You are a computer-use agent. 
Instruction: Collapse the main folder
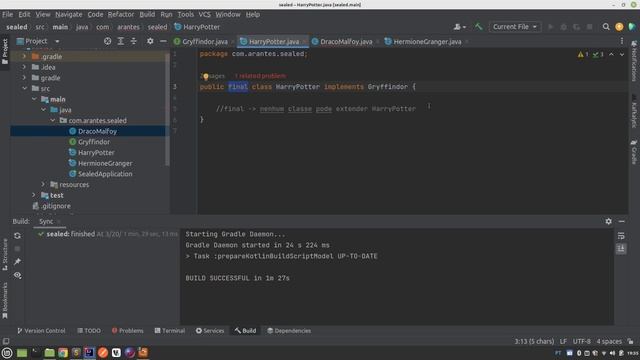[34, 99]
